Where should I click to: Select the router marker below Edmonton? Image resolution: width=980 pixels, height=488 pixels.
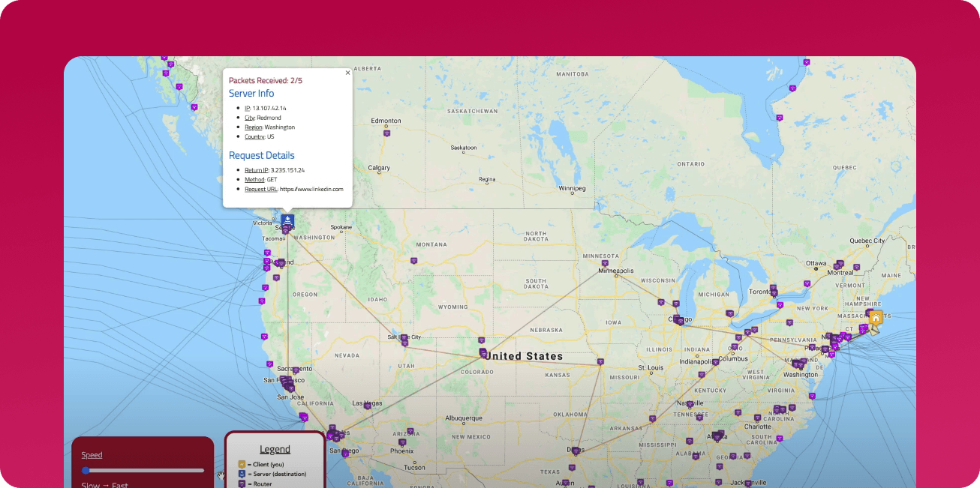386,133
